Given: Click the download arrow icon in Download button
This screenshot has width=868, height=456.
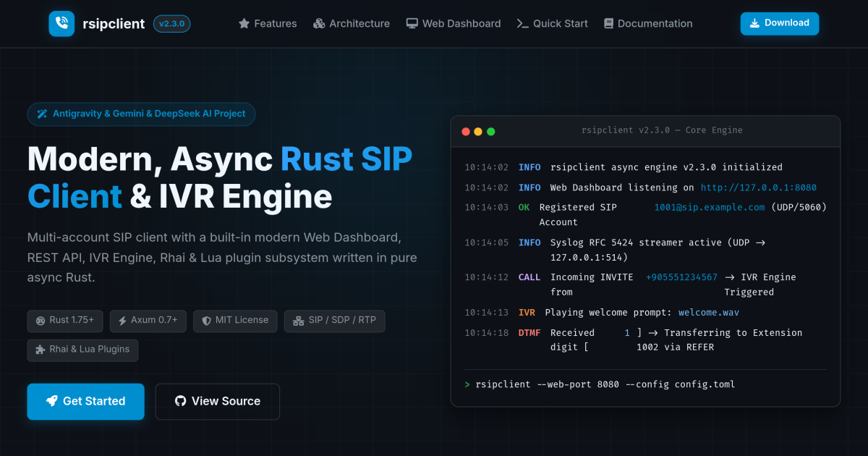Looking at the screenshot, I should point(754,23).
